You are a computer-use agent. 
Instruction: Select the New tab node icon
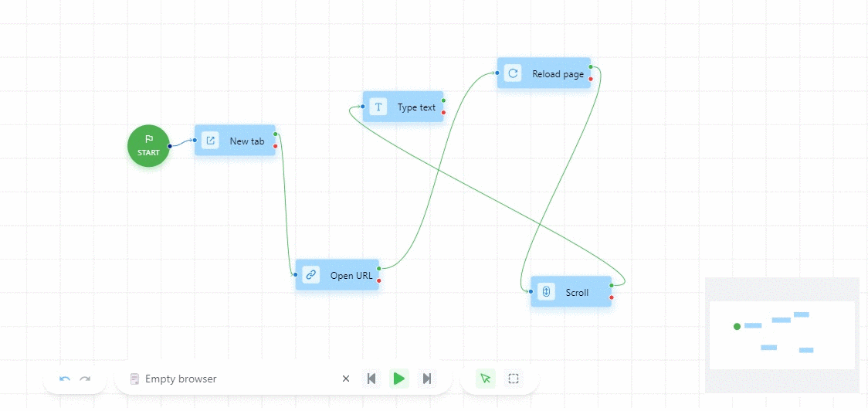click(x=210, y=141)
